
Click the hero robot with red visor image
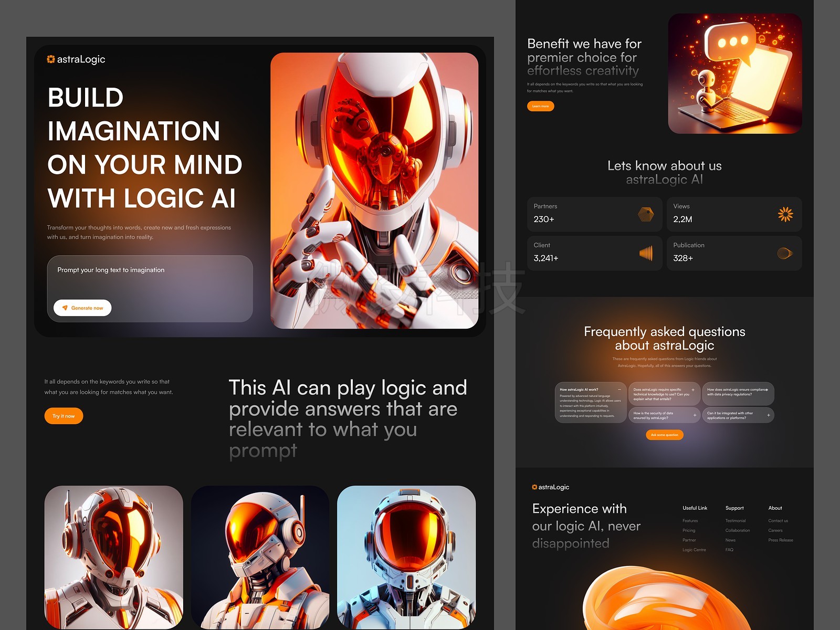point(374,191)
